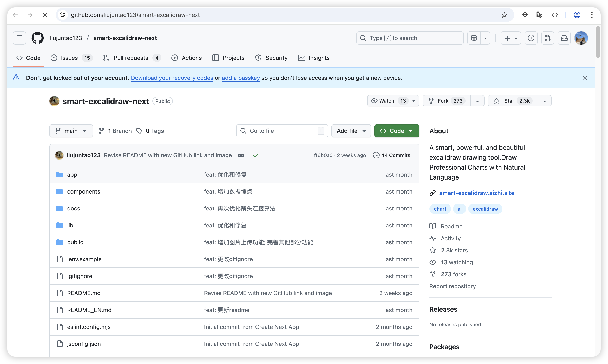
Task: Open the issues icon in header
Action: coord(531,38)
